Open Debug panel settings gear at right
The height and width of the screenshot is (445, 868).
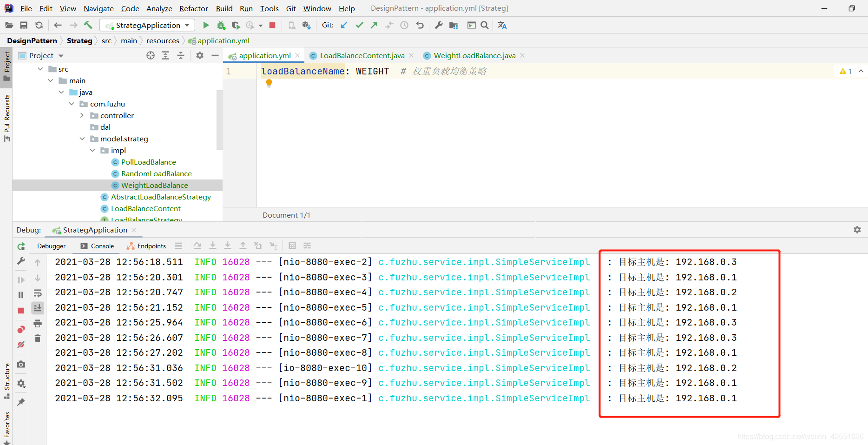(857, 230)
